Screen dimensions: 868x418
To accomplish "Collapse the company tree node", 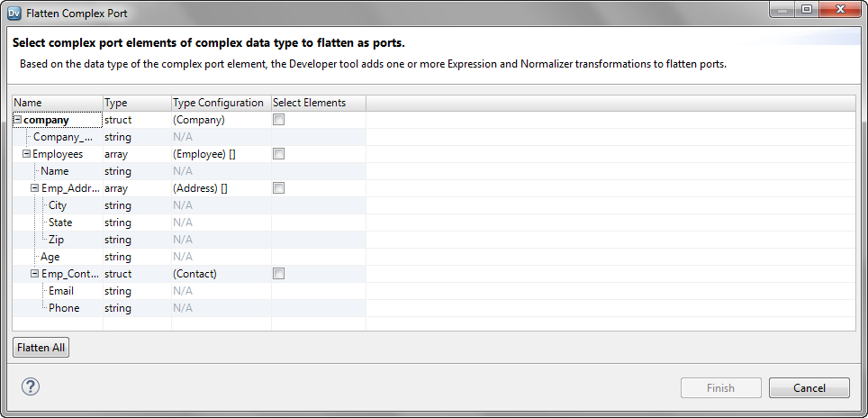I will coord(18,120).
